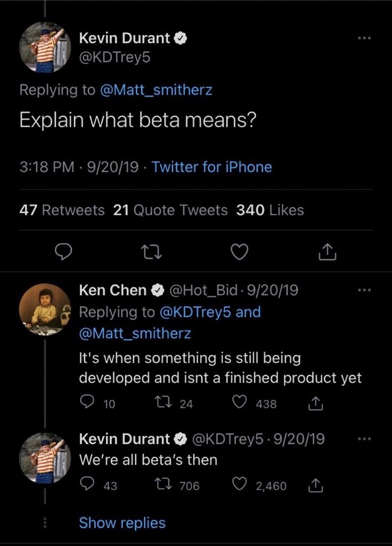Screen dimensions: 392x546
Task: Open more options on last Kevin Durant reply
Action: coord(364,439)
